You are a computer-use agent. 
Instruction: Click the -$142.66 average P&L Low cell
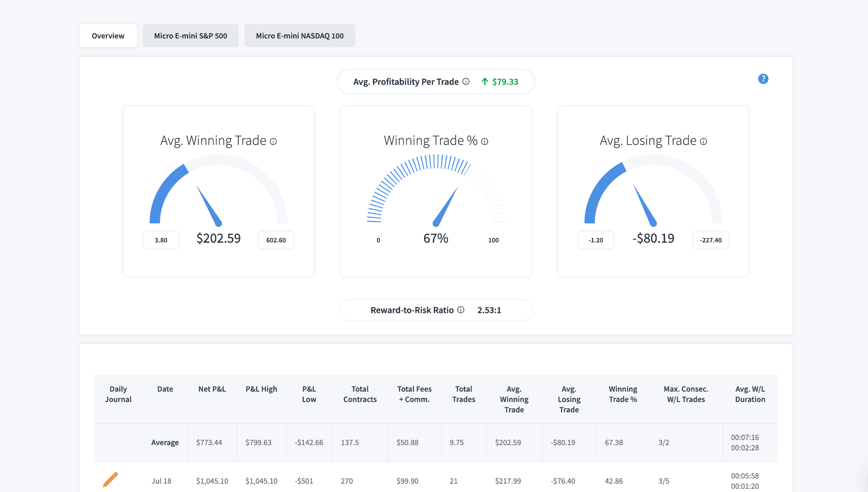309,442
